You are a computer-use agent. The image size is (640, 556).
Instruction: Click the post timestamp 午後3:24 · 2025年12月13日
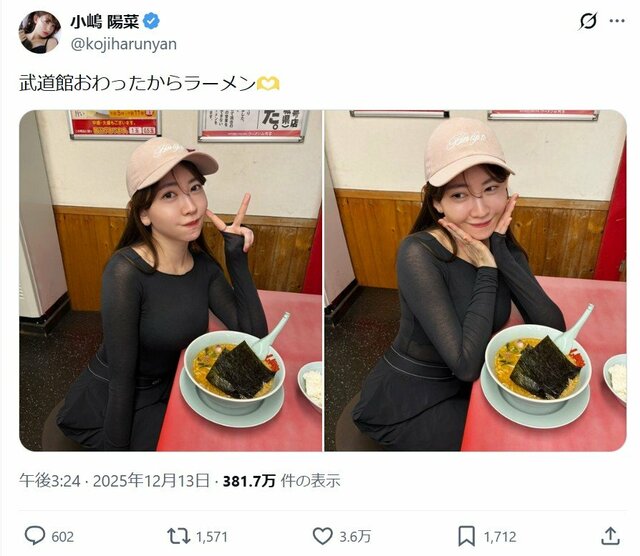tap(114, 481)
